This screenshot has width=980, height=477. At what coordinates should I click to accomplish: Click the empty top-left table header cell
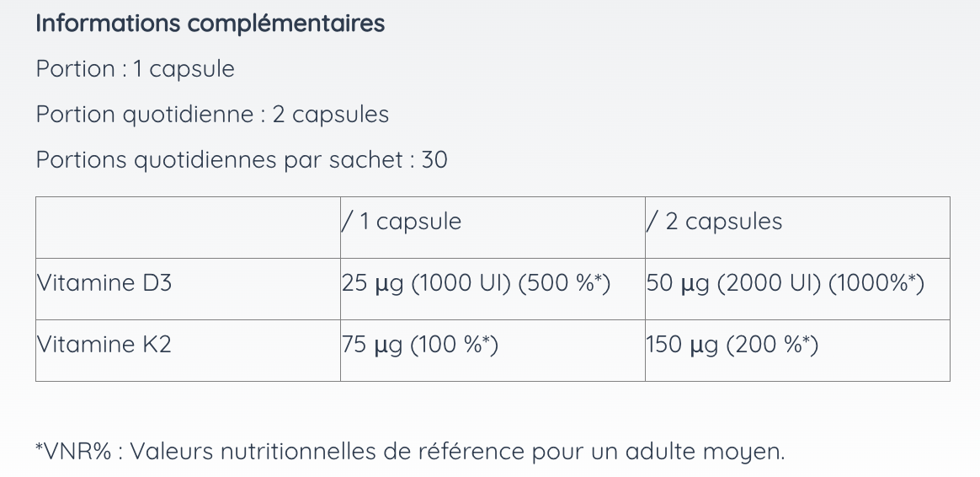click(x=188, y=228)
